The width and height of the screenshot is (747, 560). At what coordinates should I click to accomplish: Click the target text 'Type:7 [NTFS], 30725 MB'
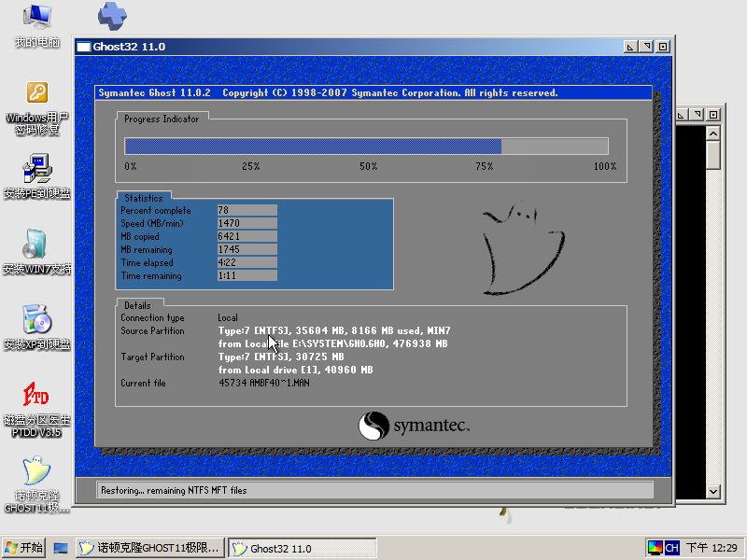point(281,357)
